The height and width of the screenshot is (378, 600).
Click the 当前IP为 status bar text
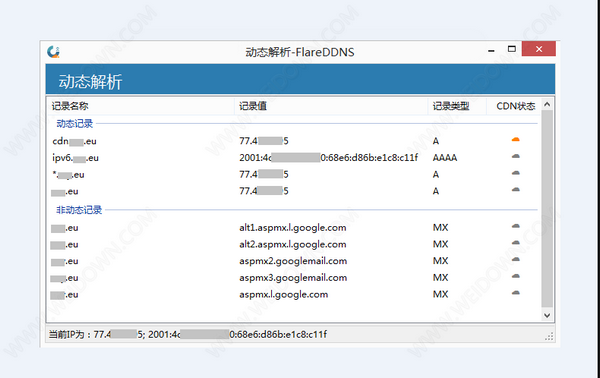tap(188, 334)
